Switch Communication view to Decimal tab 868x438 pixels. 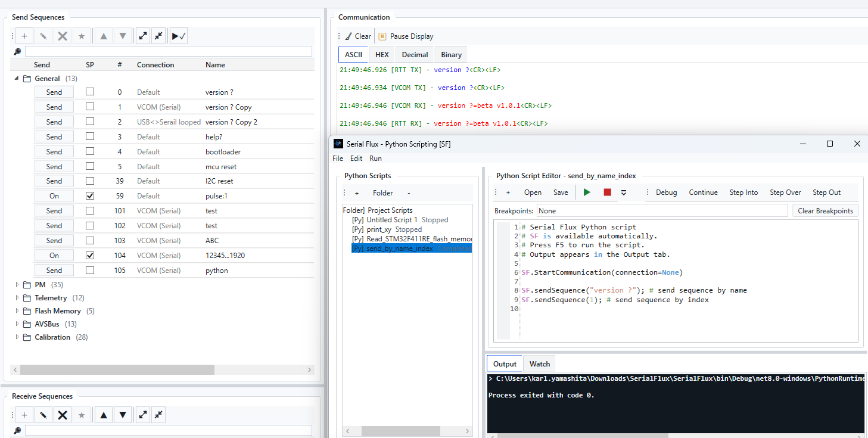click(415, 54)
